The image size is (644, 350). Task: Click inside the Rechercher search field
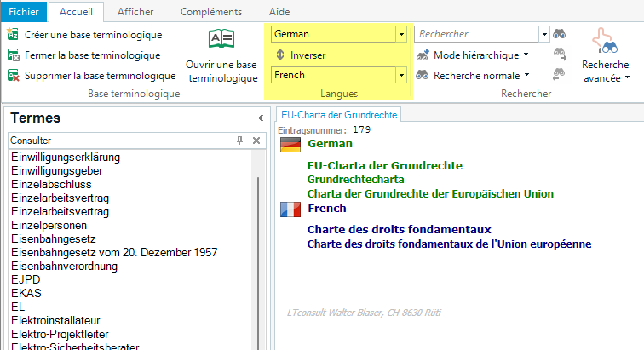(x=476, y=34)
